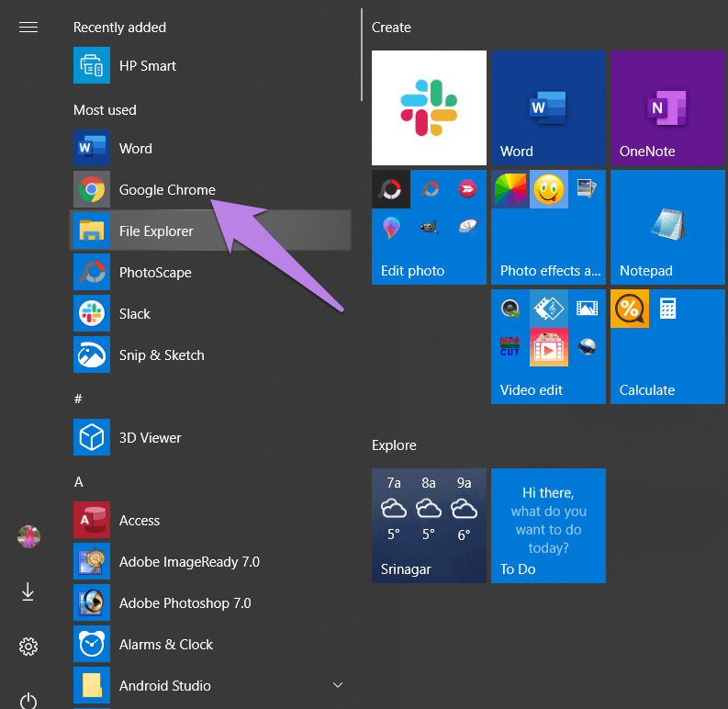
Task: Launch 3D Viewer app
Action: [x=210, y=437]
